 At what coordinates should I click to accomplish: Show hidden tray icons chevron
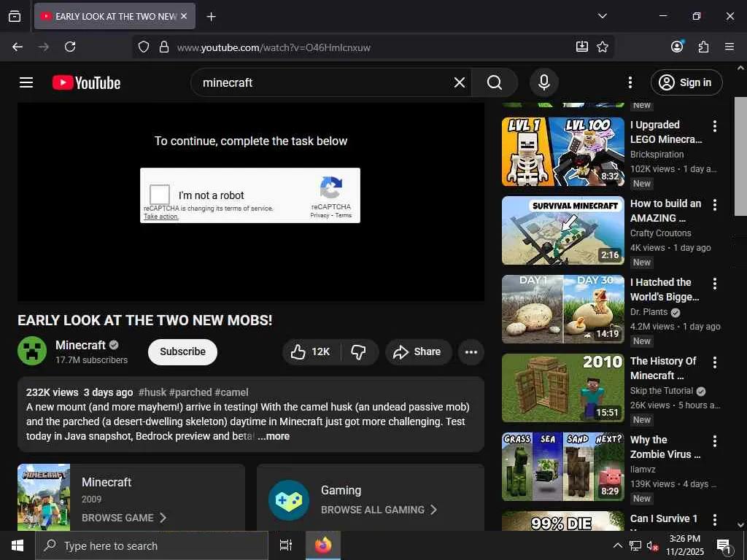point(617,545)
